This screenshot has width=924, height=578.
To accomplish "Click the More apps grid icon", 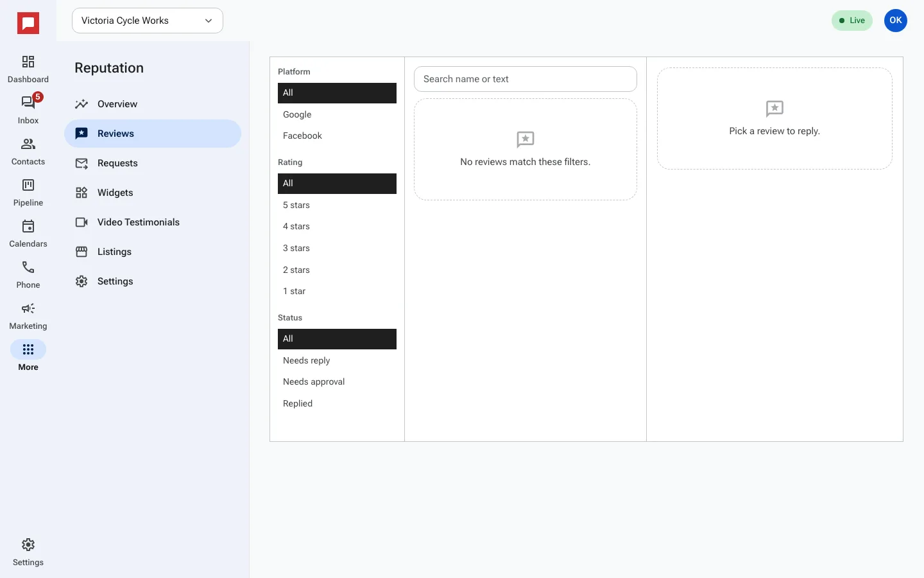I will pos(28,349).
